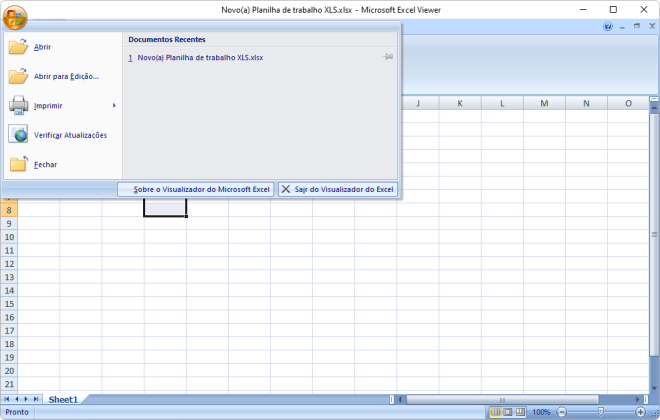660x420 pixels.
Task: Select row 12 header
Action: (9, 264)
